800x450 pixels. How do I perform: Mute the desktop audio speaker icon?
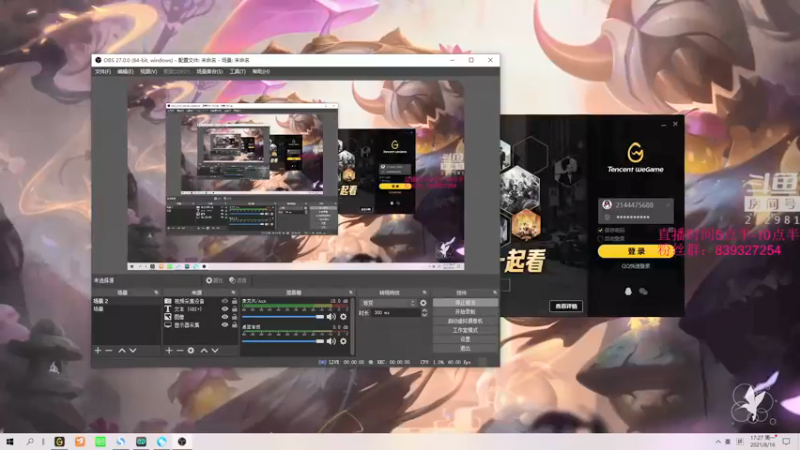click(331, 341)
